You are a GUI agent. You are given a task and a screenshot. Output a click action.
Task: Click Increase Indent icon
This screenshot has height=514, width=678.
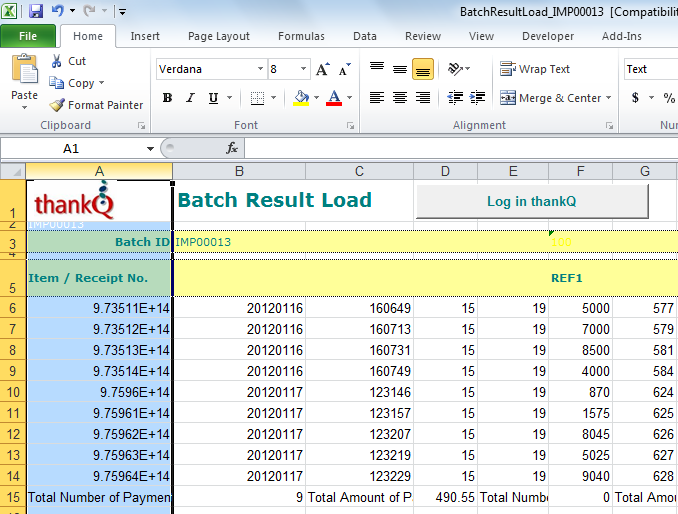[477, 98]
